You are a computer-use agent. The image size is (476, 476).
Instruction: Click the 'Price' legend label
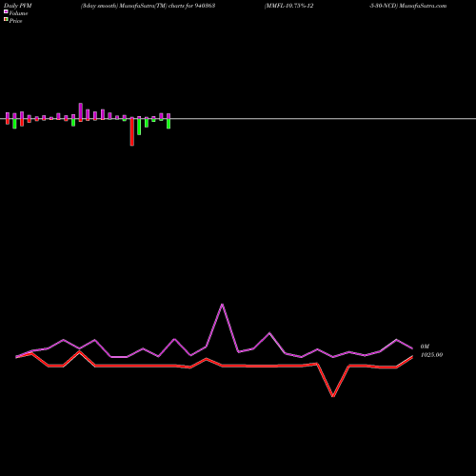[x=15, y=21]
